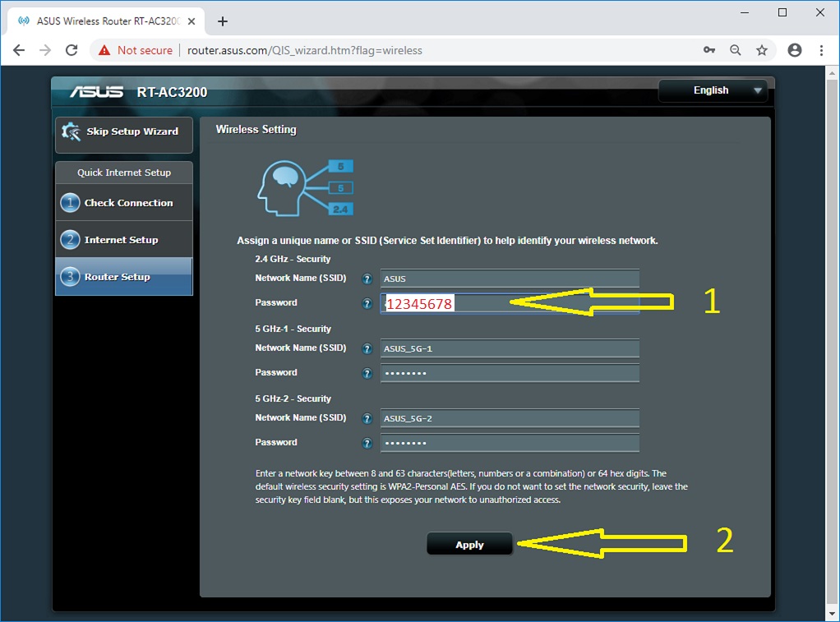Click the wireless bands head illustration
The height and width of the screenshot is (622, 840).
pyautogui.click(x=306, y=188)
